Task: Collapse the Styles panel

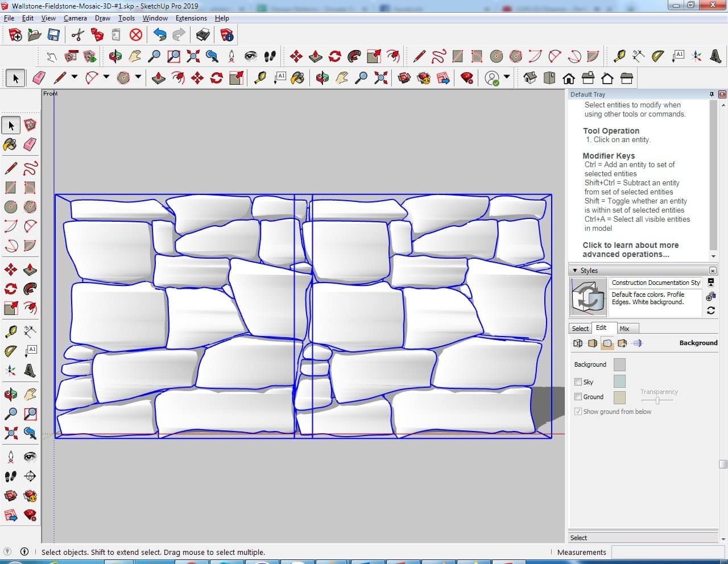Action: [x=575, y=271]
